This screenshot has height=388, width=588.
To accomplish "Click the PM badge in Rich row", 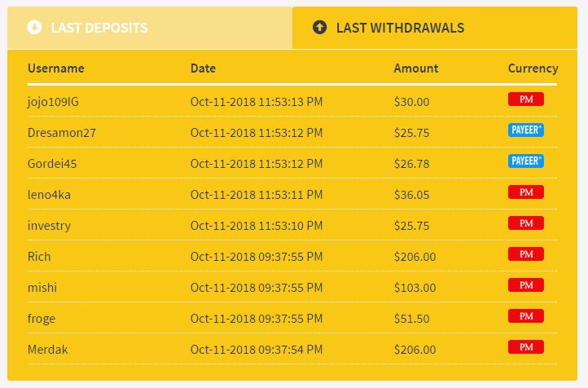I will pos(525,254).
